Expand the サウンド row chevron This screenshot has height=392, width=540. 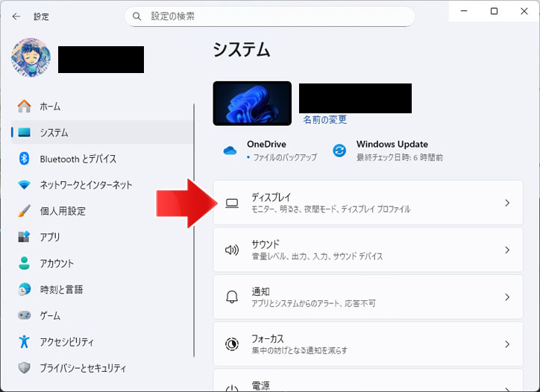pos(507,250)
